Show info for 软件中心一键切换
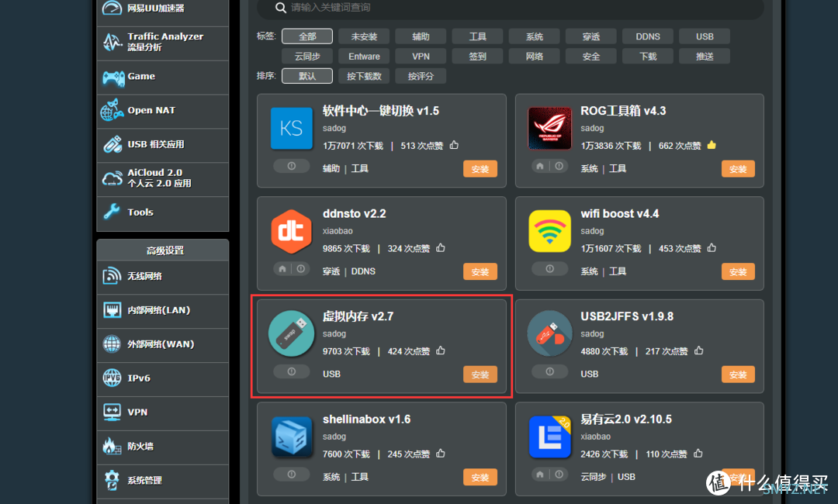838x504 pixels. (291, 166)
